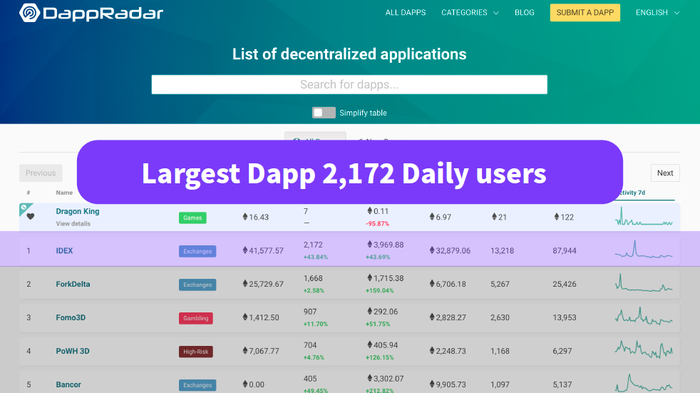Click the ForkDelta users value 1,668
The height and width of the screenshot is (393, 700).
(313, 278)
